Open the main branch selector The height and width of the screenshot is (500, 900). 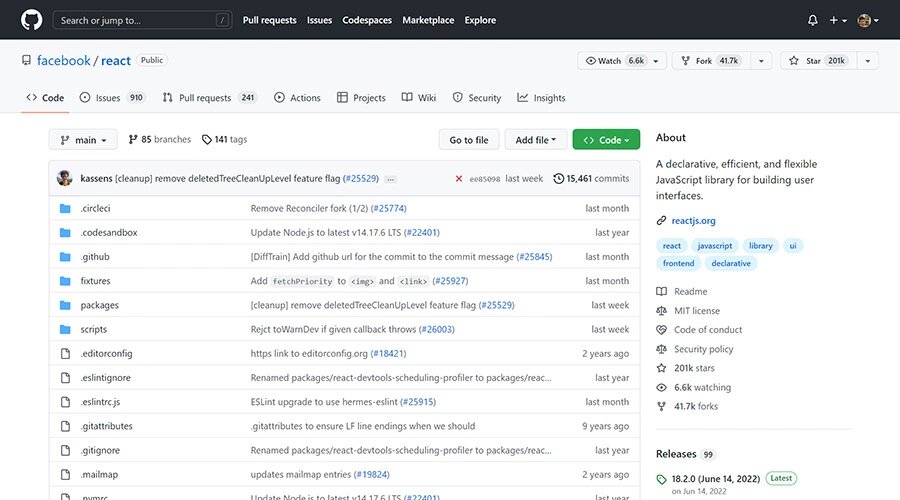point(83,139)
